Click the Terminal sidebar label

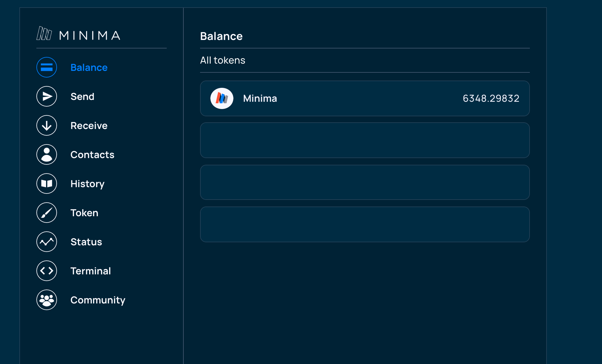pyautogui.click(x=91, y=271)
